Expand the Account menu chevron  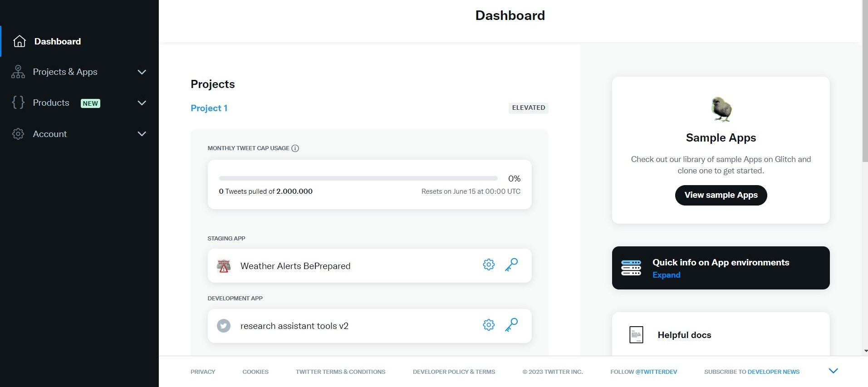pos(142,134)
